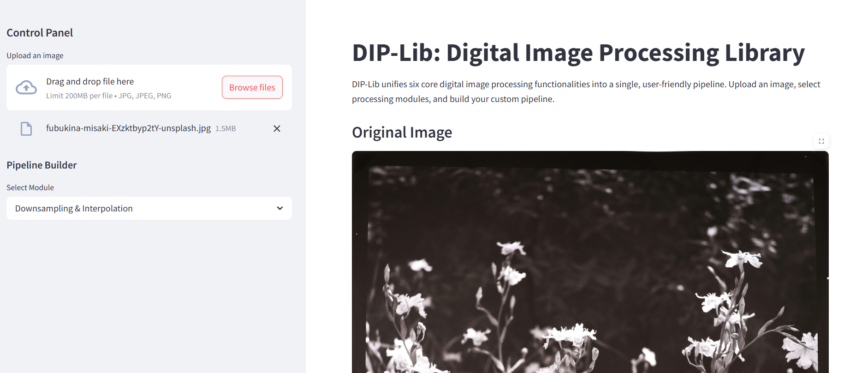The height and width of the screenshot is (373, 868).
Task: Click the Upload an image label
Action: 35,55
